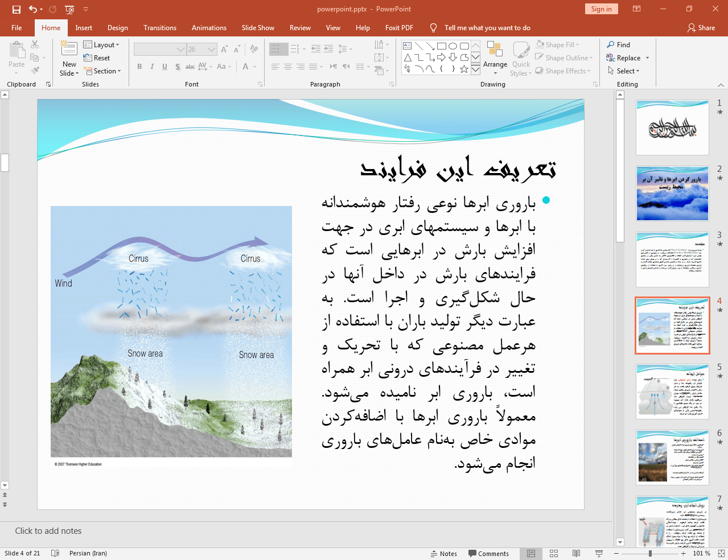
Task: Toggle italic formatting
Action: tap(151, 67)
